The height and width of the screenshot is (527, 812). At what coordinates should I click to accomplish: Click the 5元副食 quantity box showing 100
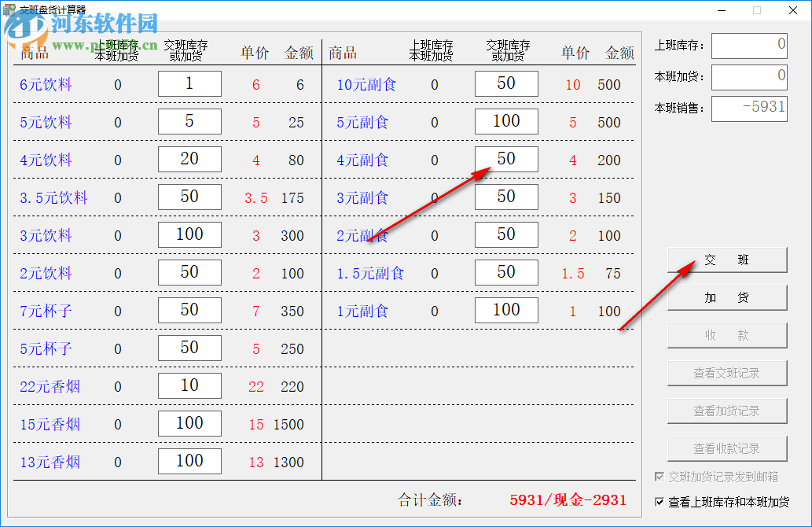click(506, 121)
